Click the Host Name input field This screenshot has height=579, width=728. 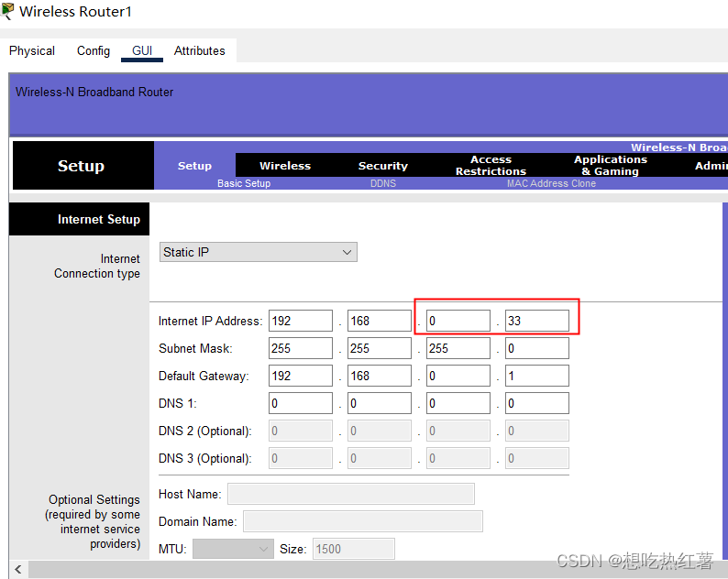pos(351,494)
